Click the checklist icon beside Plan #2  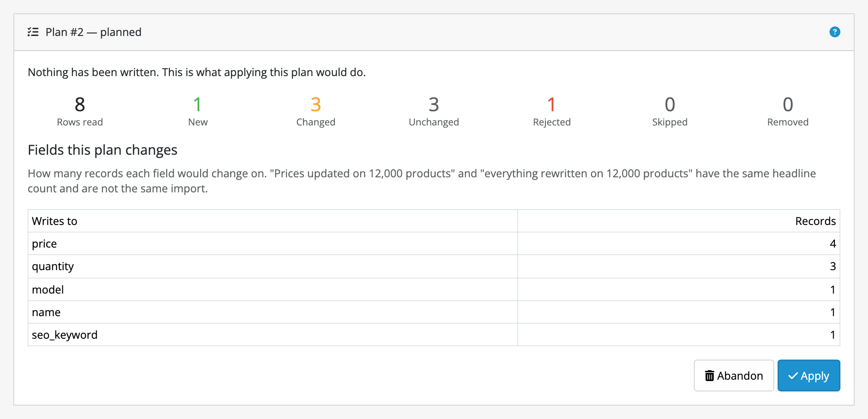tap(33, 32)
